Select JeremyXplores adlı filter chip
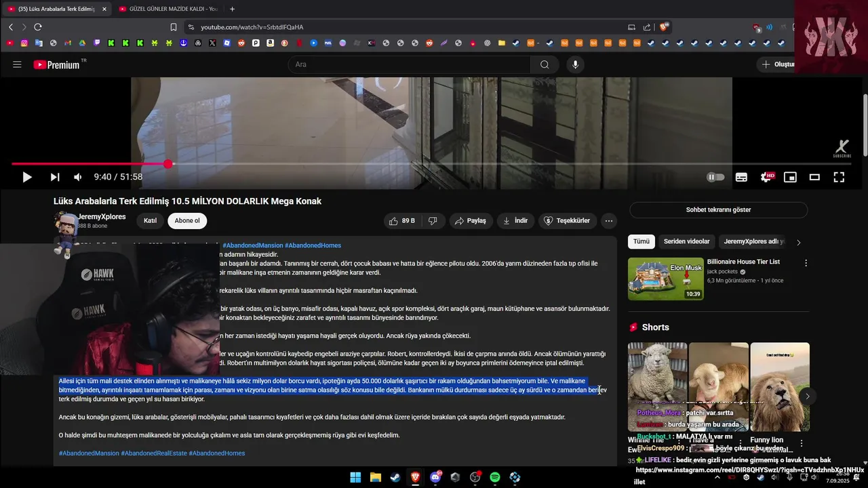868x488 pixels. pos(753,241)
